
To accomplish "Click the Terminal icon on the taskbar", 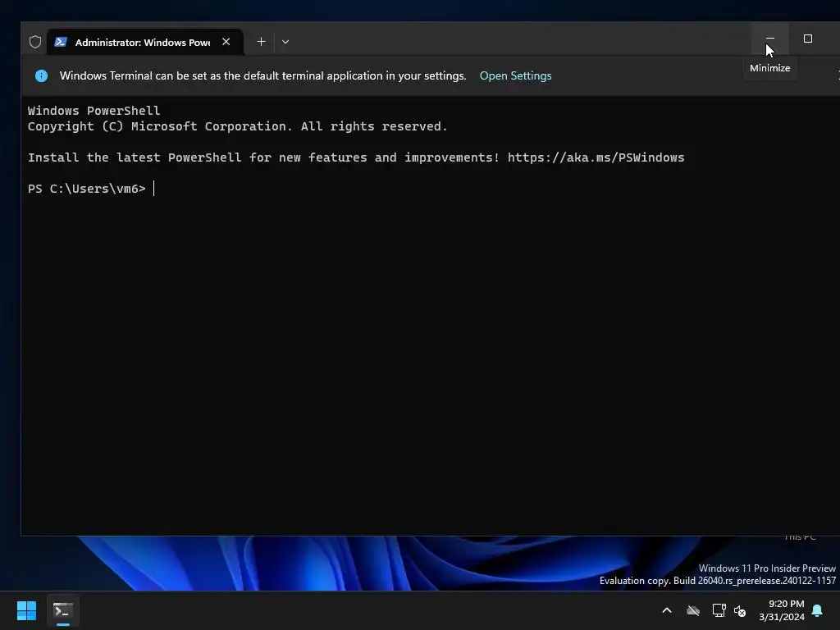I will coord(63,610).
